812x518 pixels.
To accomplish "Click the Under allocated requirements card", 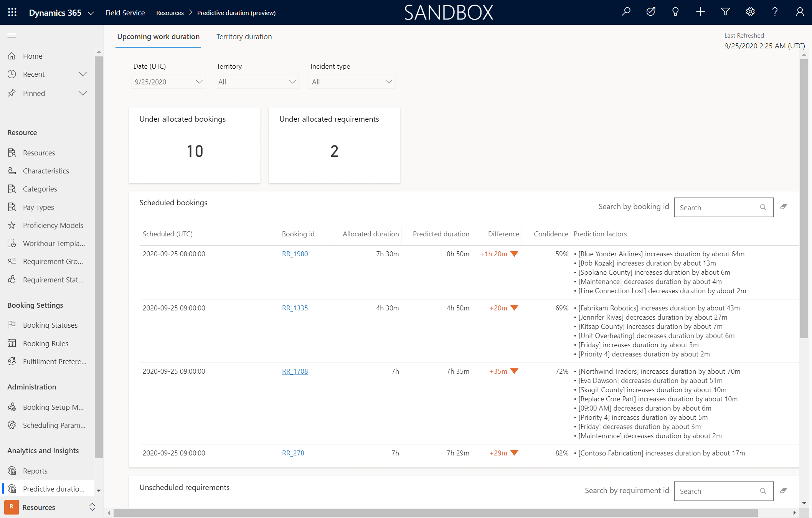I will pyautogui.click(x=334, y=145).
